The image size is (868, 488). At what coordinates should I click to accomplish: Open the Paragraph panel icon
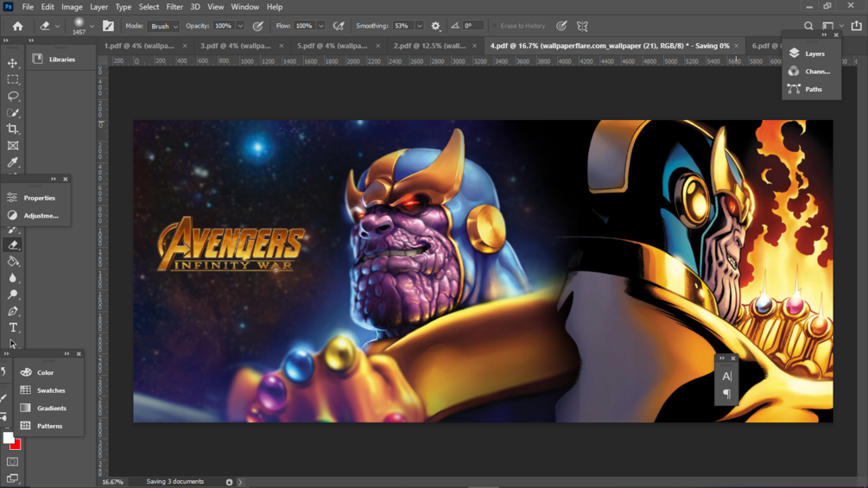click(726, 394)
